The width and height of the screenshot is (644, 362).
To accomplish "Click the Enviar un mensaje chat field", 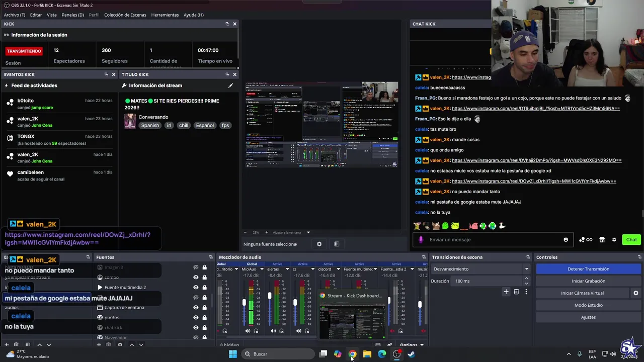I will pyautogui.click(x=493, y=240).
